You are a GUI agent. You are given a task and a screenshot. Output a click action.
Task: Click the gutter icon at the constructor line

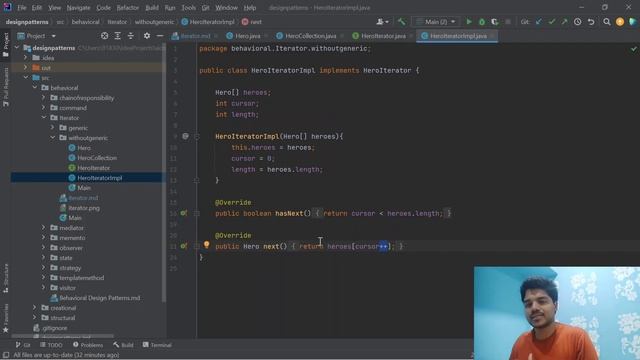click(185, 136)
